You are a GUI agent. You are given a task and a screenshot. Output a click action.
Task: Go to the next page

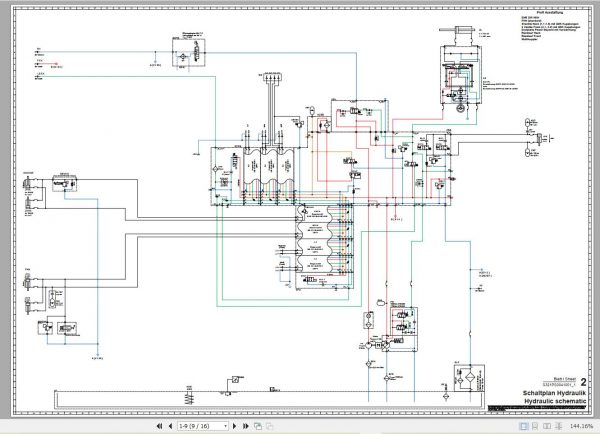click(x=235, y=426)
